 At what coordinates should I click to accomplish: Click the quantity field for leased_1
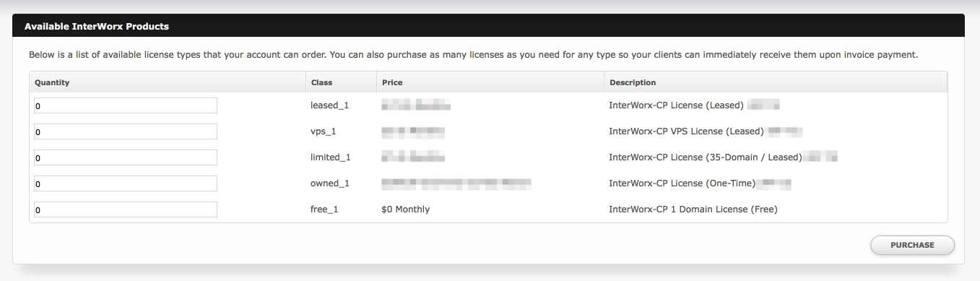(x=126, y=105)
